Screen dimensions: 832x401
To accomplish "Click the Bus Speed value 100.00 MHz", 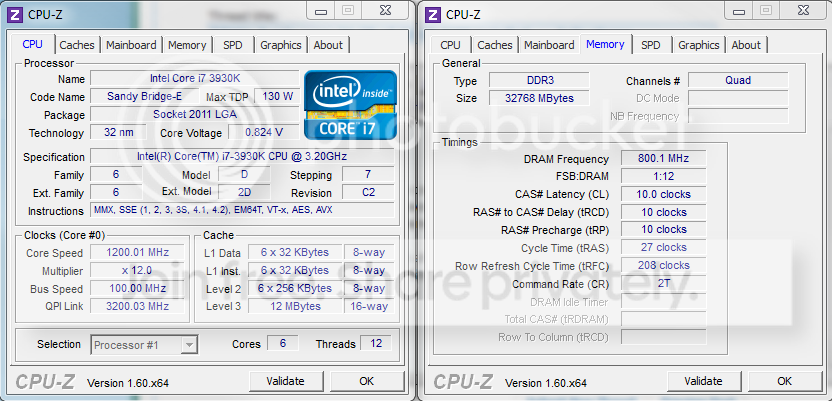I will (137, 289).
